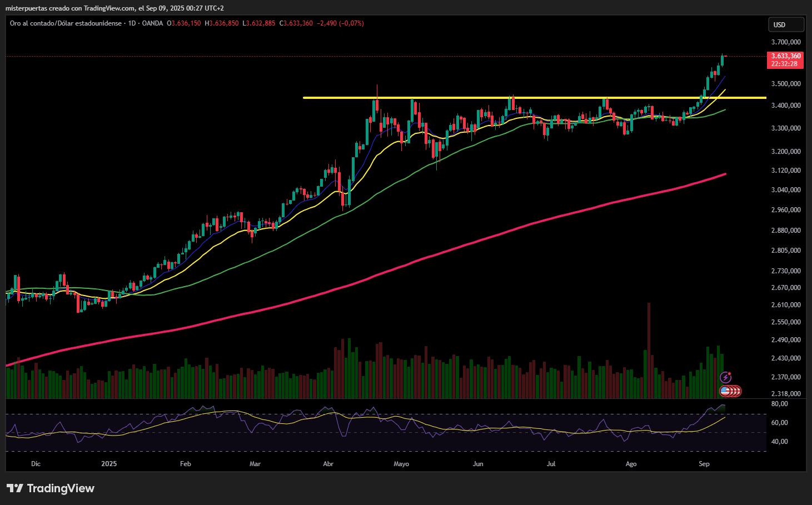Click the 3.040,000 price axis label
Image resolution: width=812 pixels, height=505 pixels.
pyautogui.click(x=786, y=190)
